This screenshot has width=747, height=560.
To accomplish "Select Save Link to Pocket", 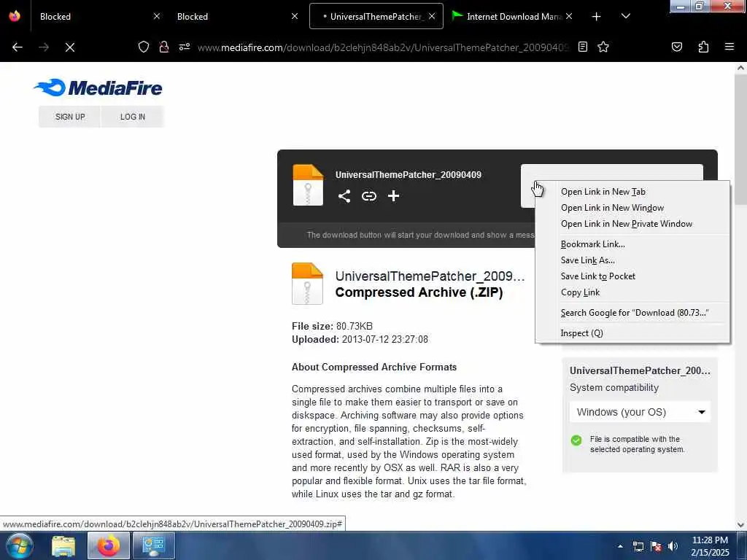I will (x=632, y=276).
